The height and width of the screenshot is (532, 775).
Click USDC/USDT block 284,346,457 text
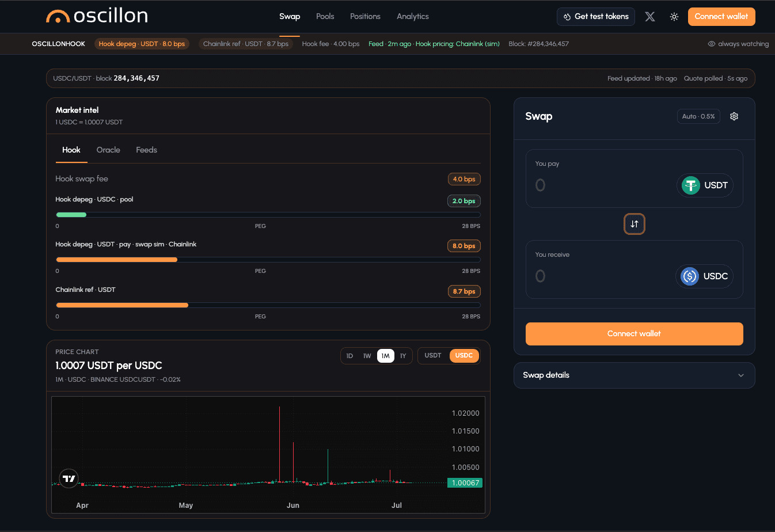(107, 78)
